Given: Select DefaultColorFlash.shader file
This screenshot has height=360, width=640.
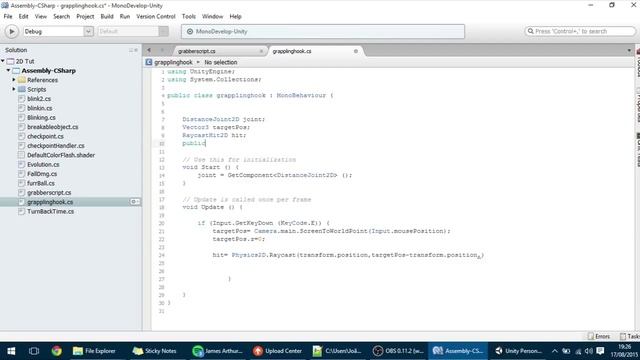Looking at the screenshot, I should [x=61, y=155].
